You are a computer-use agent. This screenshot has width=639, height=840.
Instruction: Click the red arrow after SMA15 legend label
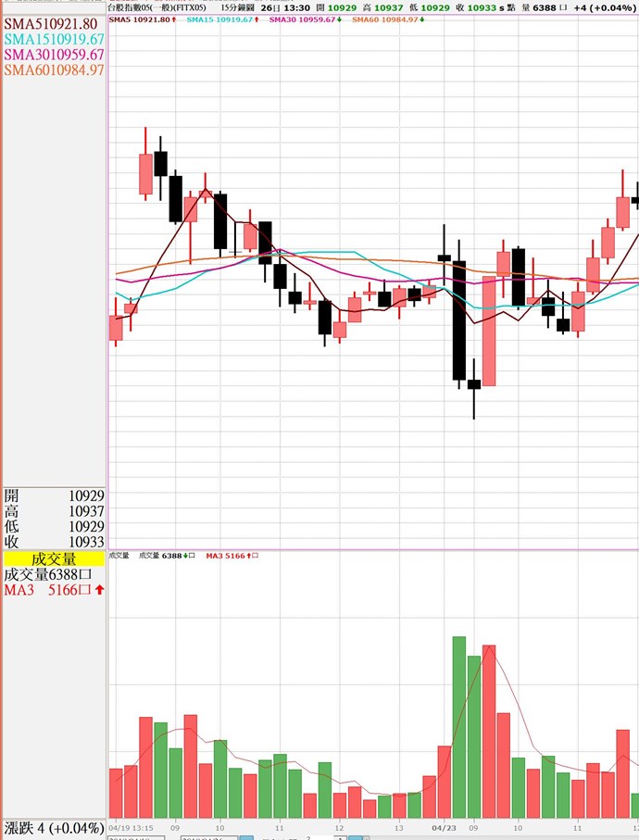point(256,19)
